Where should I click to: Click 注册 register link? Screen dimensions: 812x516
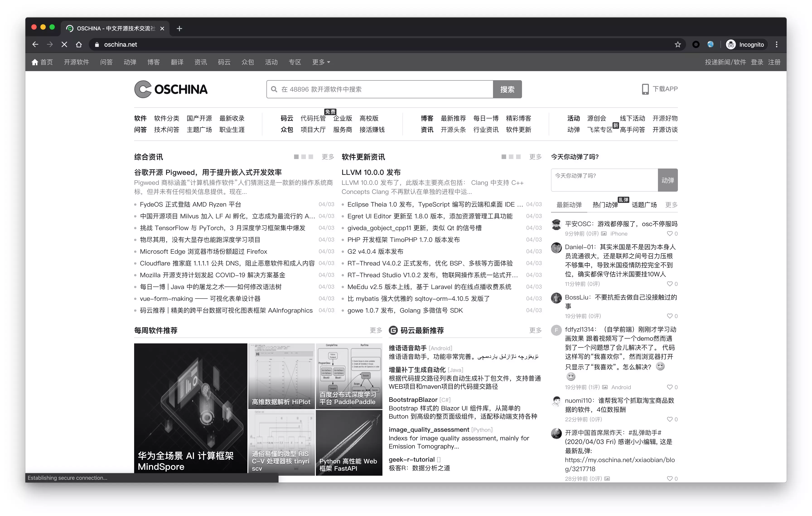point(774,62)
